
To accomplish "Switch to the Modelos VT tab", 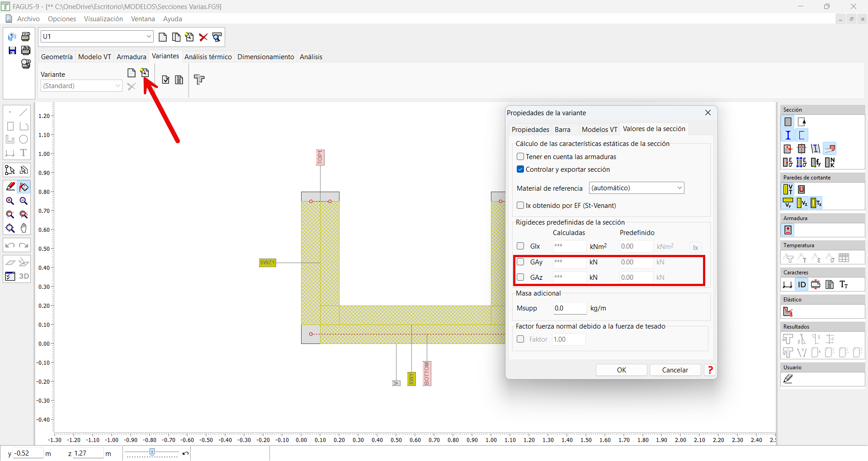I will click(x=599, y=130).
